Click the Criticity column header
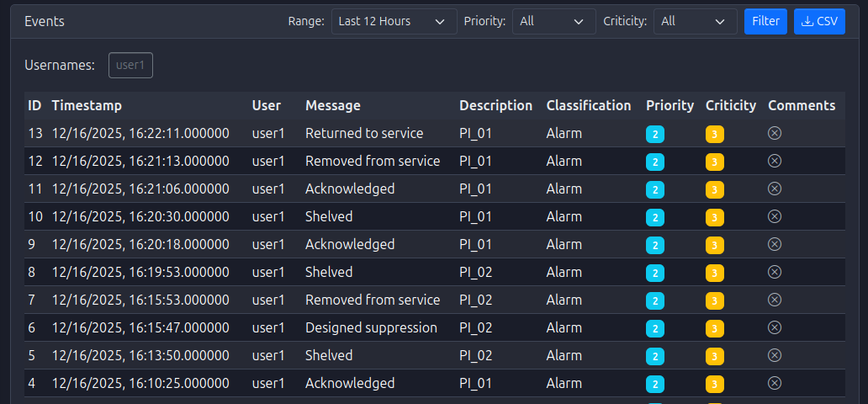Screen dimensions: 868x404 click(x=731, y=105)
